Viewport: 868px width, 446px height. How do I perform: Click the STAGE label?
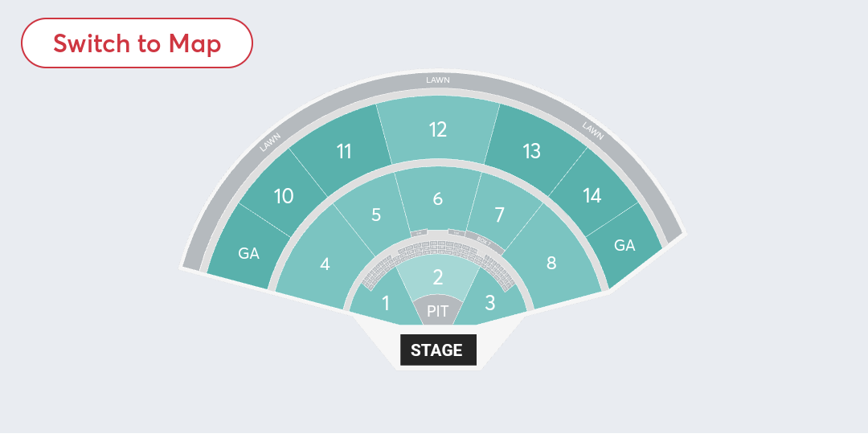coord(437,350)
